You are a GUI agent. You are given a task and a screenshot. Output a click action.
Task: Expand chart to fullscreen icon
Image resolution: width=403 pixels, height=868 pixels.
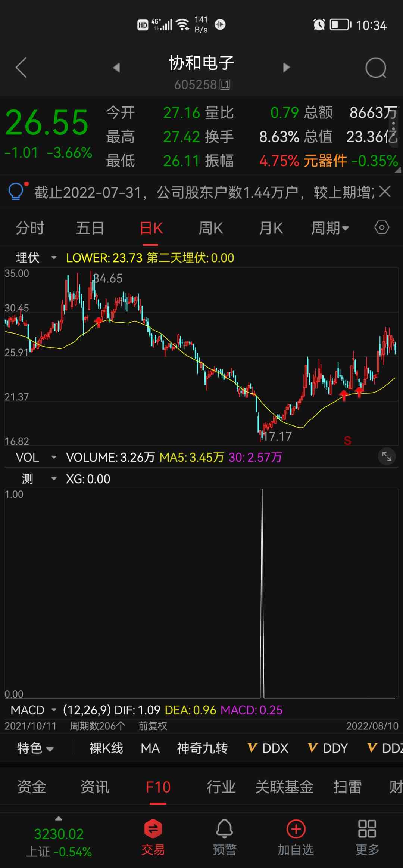(387, 456)
